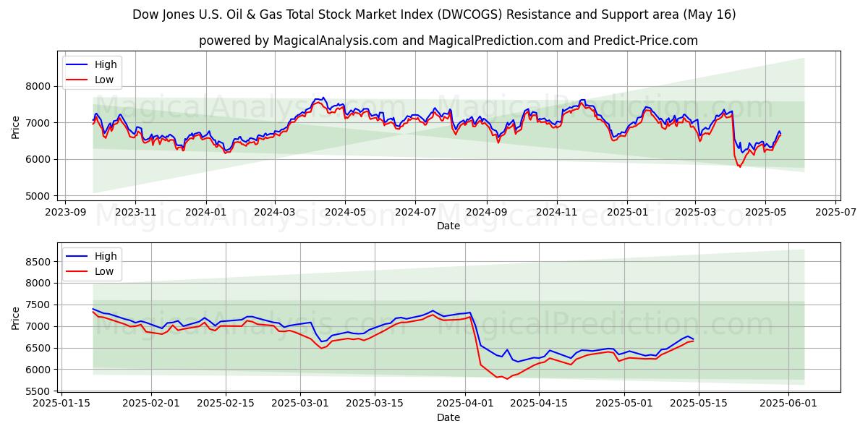The height and width of the screenshot is (434, 868).
Task: Click the '2025-05-15' tick label
Action: pyautogui.click(x=699, y=404)
